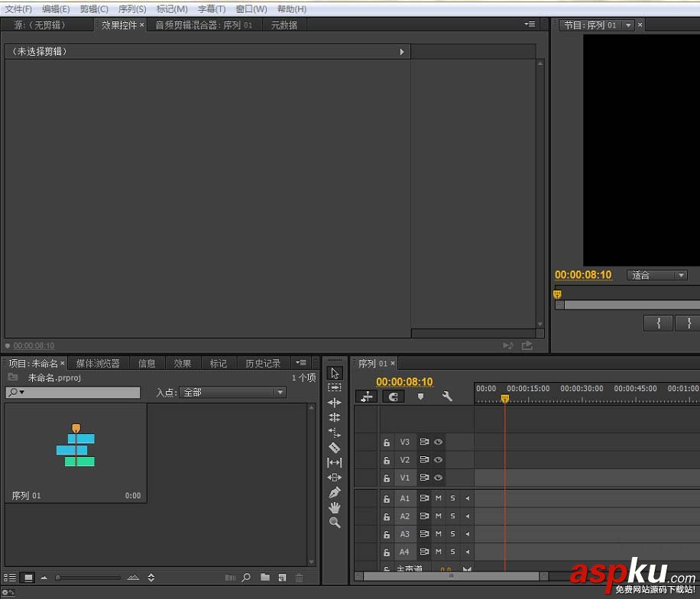Screen dimensions: 700x599
Task: Click the Find magnifier in project panel
Action: click(x=246, y=578)
